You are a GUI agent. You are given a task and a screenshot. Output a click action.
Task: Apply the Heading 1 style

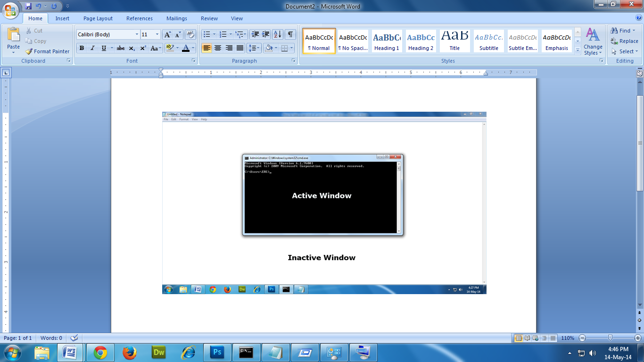(387, 41)
